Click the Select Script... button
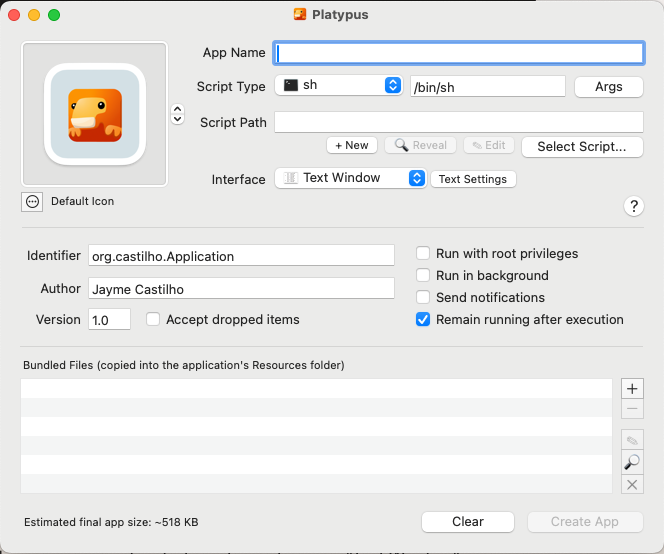Screen dimensions: 664x554 (582, 146)
